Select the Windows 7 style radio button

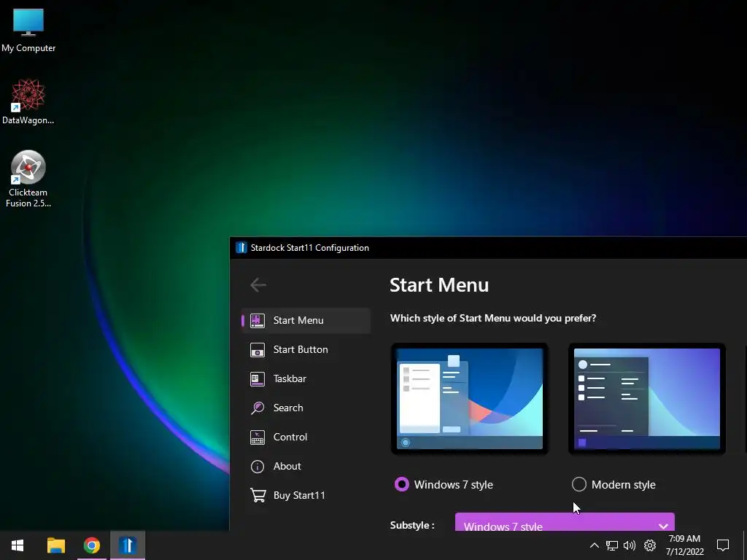tap(402, 484)
